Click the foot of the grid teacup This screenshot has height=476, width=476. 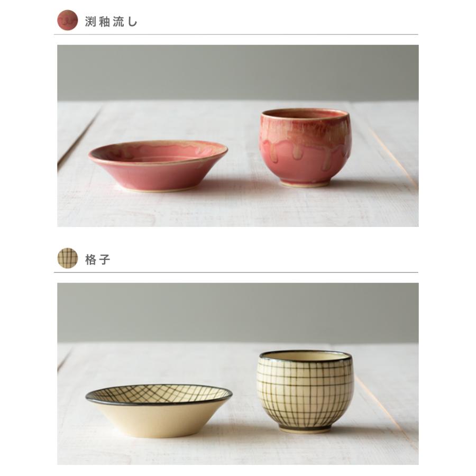pyautogui.click(x=305, y=429)
